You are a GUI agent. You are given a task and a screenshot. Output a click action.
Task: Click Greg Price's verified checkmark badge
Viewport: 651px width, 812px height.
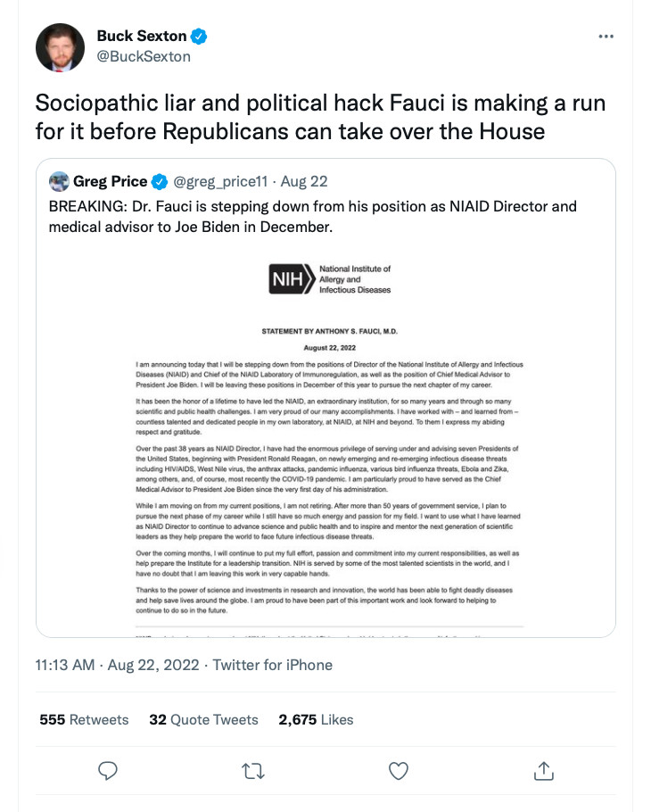[160, 182]
